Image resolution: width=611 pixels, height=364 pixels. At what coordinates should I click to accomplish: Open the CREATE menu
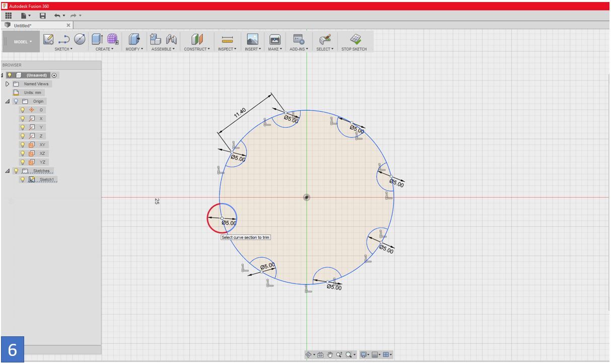[x=104, y=49]
